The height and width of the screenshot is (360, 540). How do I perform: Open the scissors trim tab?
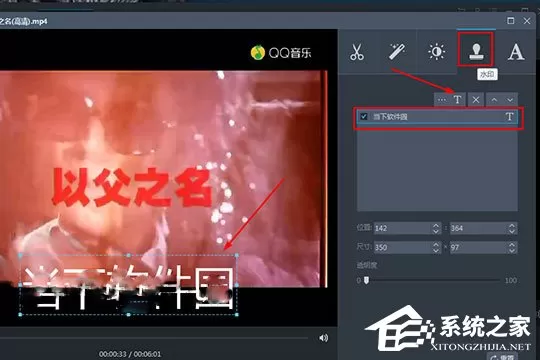(357, 52)
